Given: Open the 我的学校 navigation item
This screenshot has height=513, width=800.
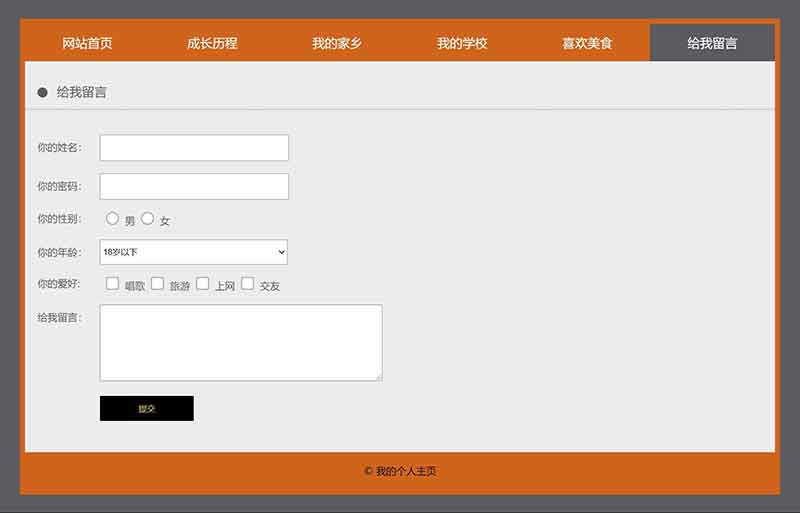Looking at the screenshot, I should 462,43.
